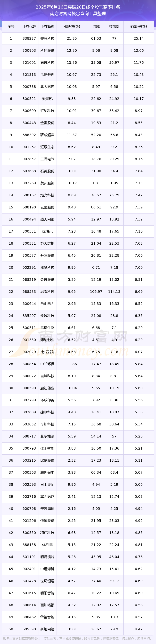Select stock name 新炬网络
Image resolution: width=156 pixels, height=644 pixels.
coord(47,629)
